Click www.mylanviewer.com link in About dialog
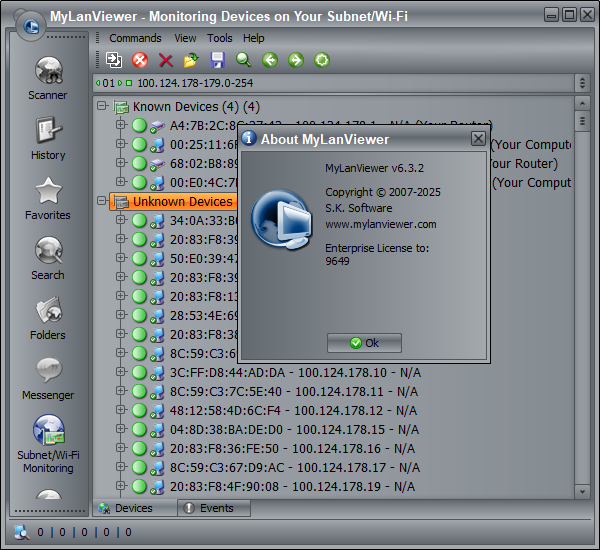This screenshot has height=550, width=600. pyautogui.click(x=381, y=224)
